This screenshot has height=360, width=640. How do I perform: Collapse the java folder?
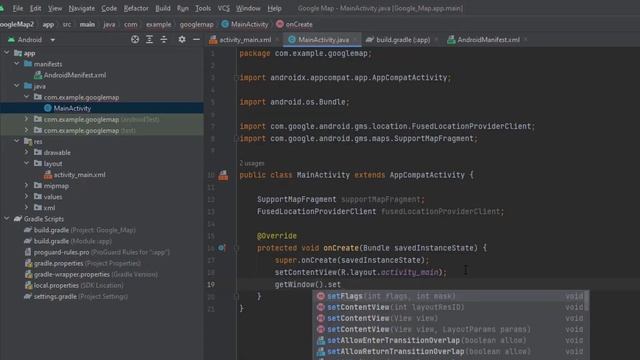[x=17, y=86]
